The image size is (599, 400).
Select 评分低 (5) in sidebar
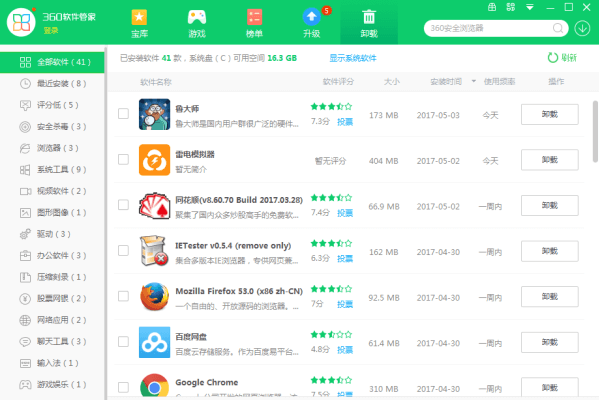click(52, 105)
